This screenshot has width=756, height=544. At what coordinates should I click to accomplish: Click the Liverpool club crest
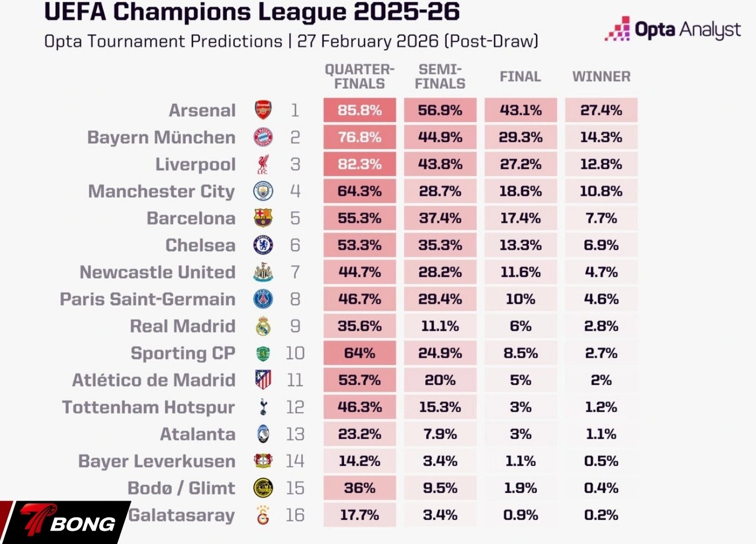pyautogui.click(x=263, y=164)
